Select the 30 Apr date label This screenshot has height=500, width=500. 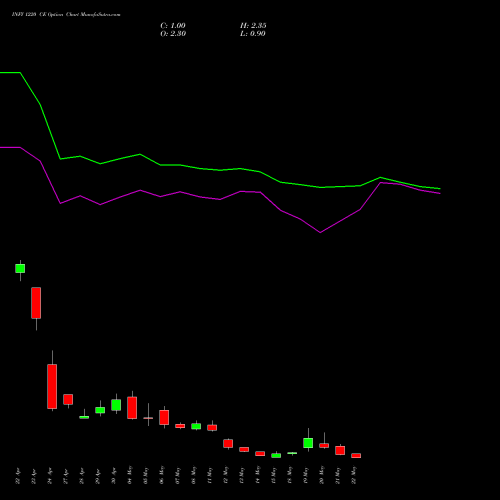(114, 476)
